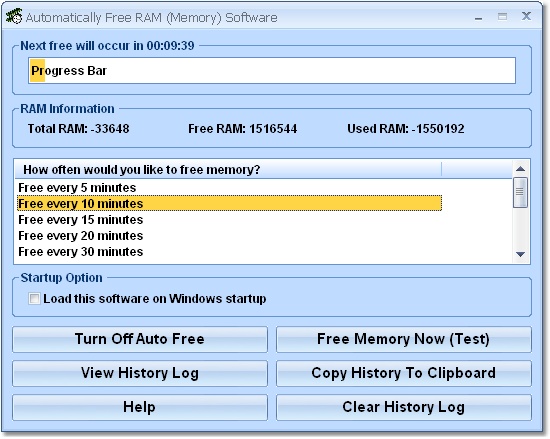Click the frequency list scrollbar thumb
The height and width of the screenshot is (439, 550).
pos(520,193)
